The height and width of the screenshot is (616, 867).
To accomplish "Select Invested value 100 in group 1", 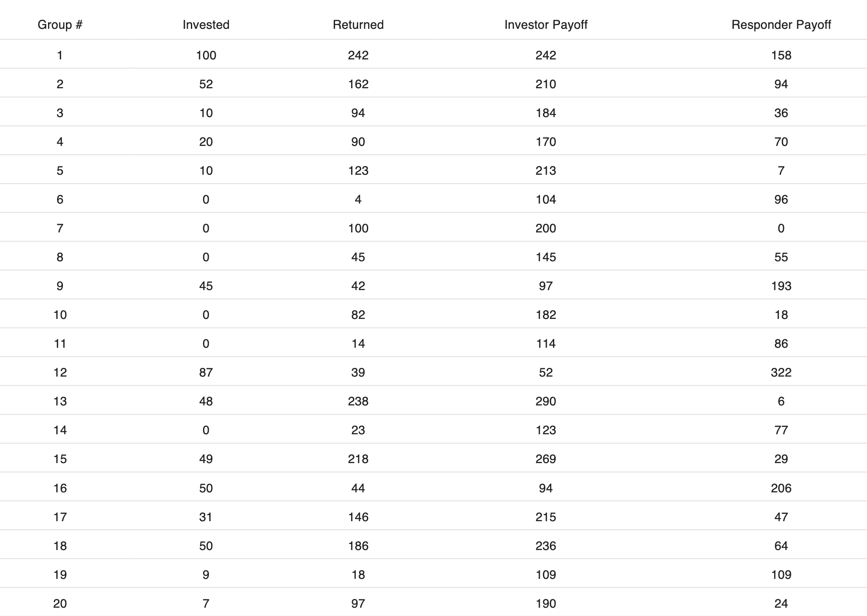I will [206, 55].
